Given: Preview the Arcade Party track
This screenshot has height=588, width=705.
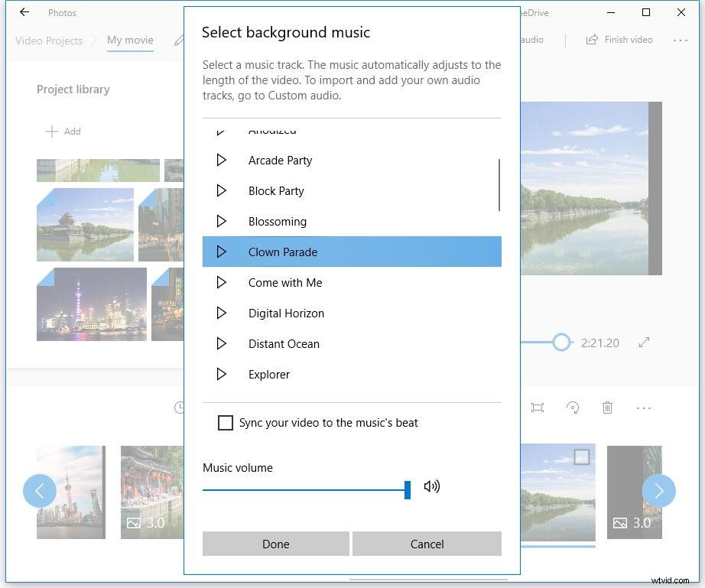Looking at the screenshot, I should pyautogui.click(x=222, y=160).
